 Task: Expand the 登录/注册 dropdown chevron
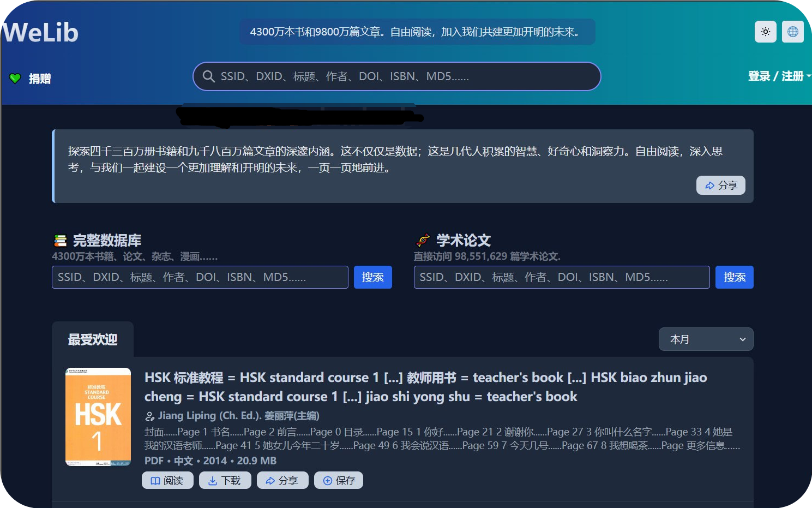pos(809,76)
